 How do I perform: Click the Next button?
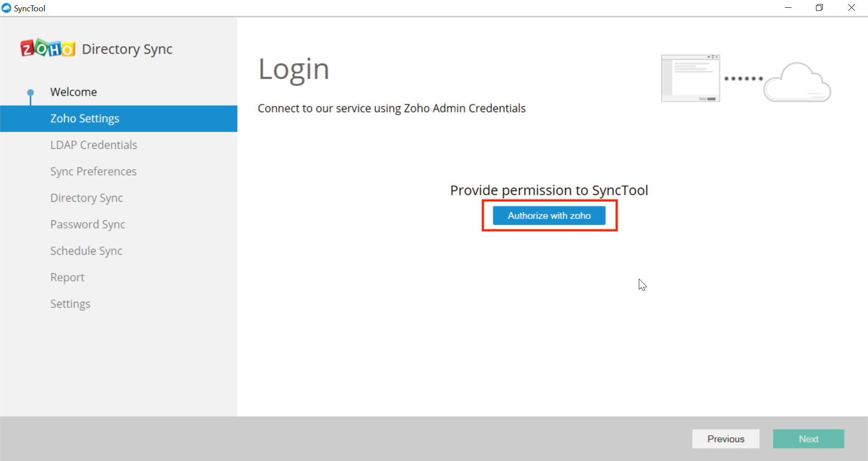[x=808, y=438]
